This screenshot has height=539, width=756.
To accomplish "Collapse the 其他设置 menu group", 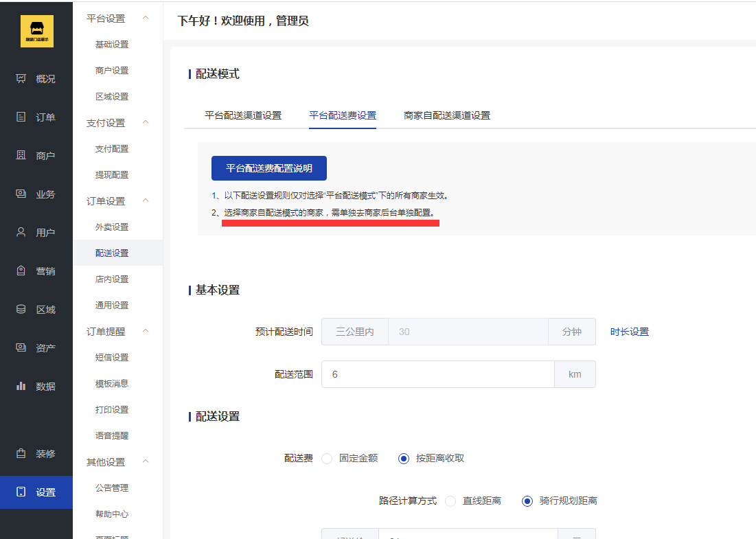I will click(x=146, y=462).
